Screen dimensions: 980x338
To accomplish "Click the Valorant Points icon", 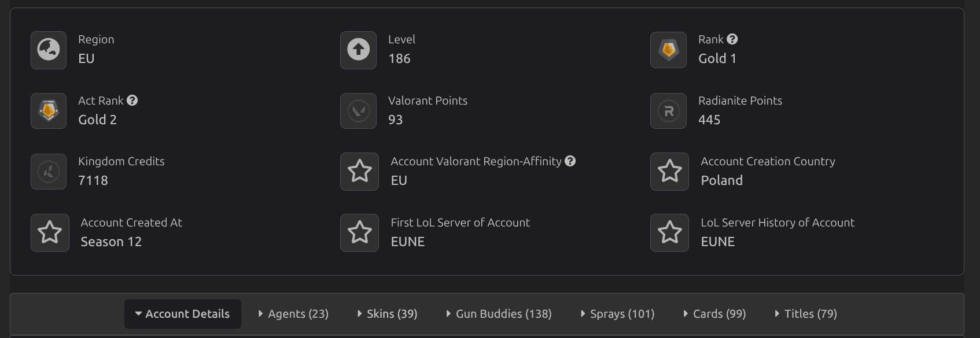I will (359, 111).
